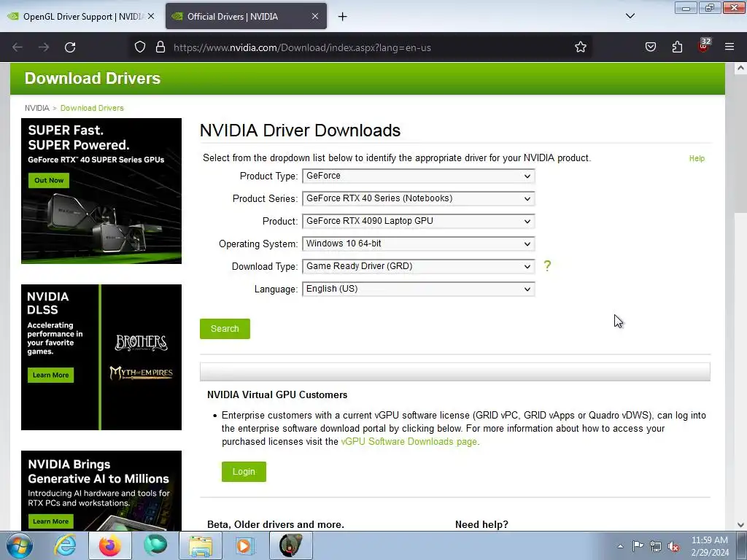Go back using the browser back arrow
Viewport: 747px width, 560px height.
[x=18, y=47]
